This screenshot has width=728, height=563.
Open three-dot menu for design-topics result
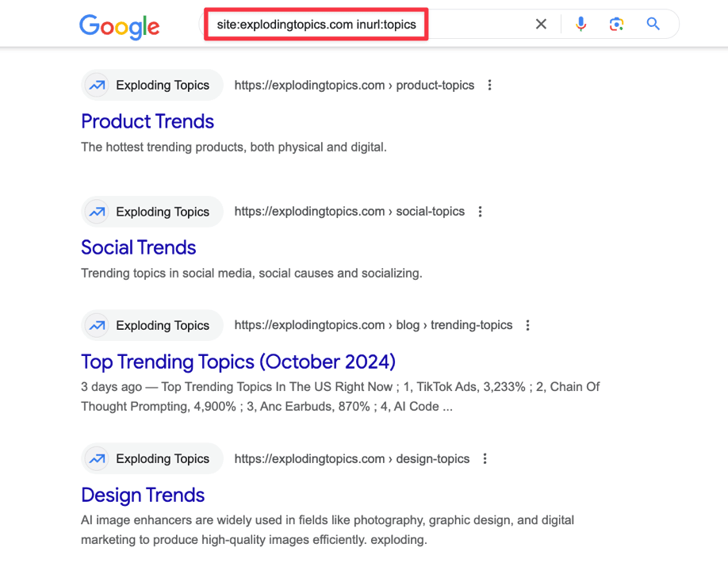click(x=485, y=458)
